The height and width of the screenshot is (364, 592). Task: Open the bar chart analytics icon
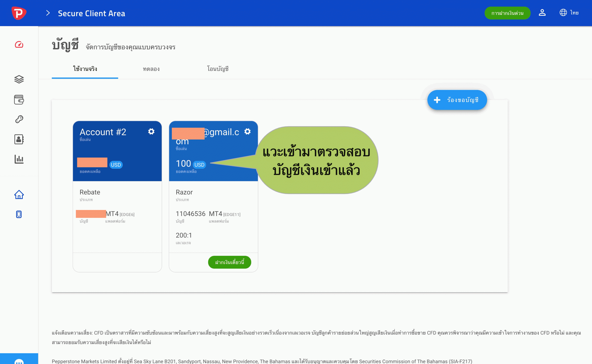19,159
